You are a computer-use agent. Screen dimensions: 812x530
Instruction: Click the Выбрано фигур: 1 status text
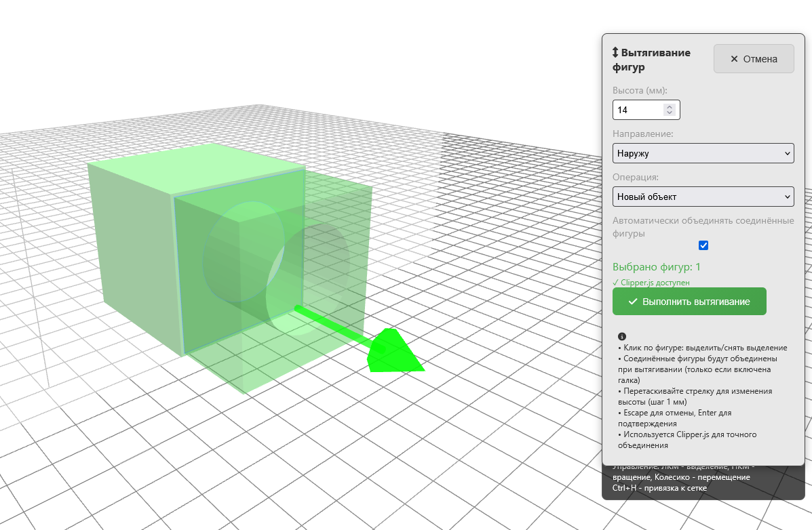coord(656,267)
